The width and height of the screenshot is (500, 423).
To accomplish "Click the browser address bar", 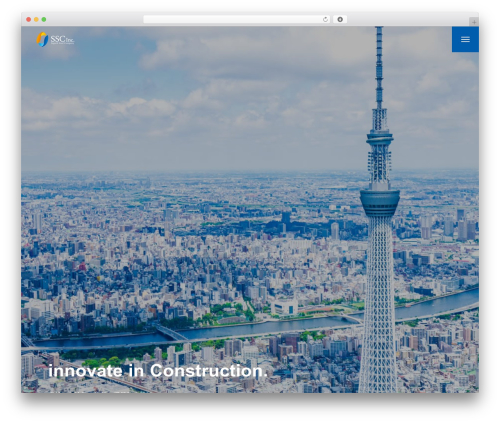I will click(236, 19).
